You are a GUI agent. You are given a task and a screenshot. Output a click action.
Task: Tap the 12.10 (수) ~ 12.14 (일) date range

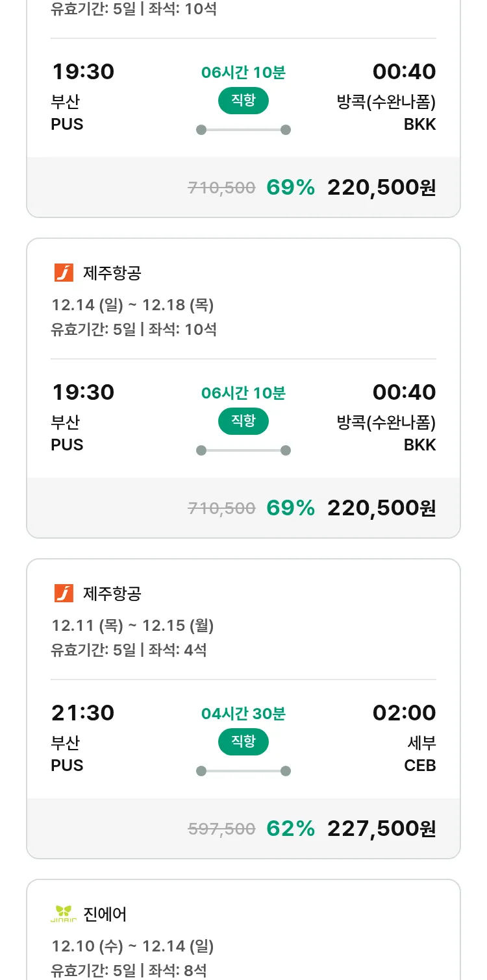pyautogui.click(x=132, y=946)
